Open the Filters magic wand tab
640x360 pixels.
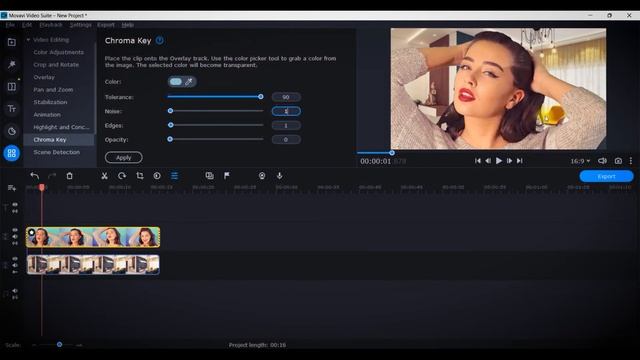pyautogui.click(x=11, y=64)
